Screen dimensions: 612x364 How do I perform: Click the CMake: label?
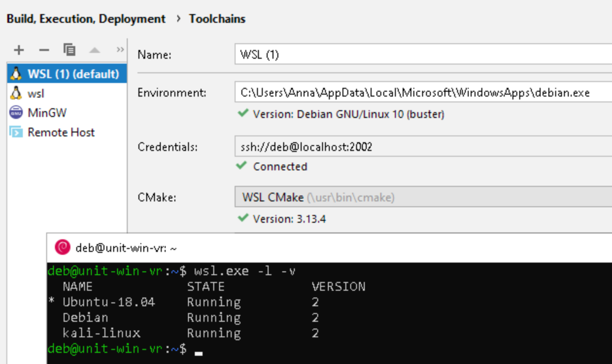[x=157, y=198]
